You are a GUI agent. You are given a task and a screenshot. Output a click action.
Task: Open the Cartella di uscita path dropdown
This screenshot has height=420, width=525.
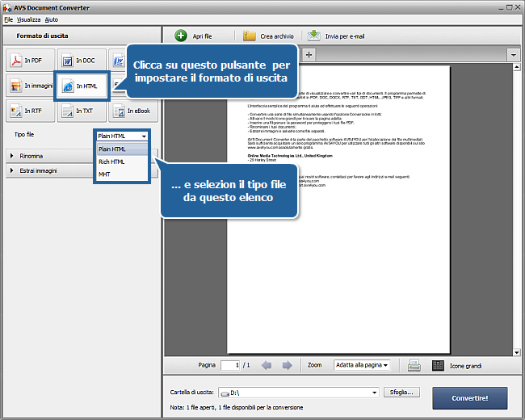pyautogui.click(x=374, y=393)
